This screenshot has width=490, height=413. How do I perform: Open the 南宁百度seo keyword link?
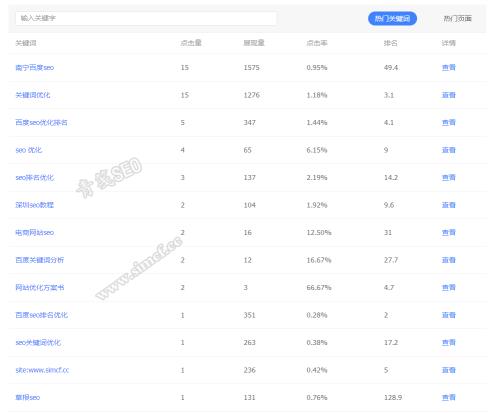tap(35, 68)
